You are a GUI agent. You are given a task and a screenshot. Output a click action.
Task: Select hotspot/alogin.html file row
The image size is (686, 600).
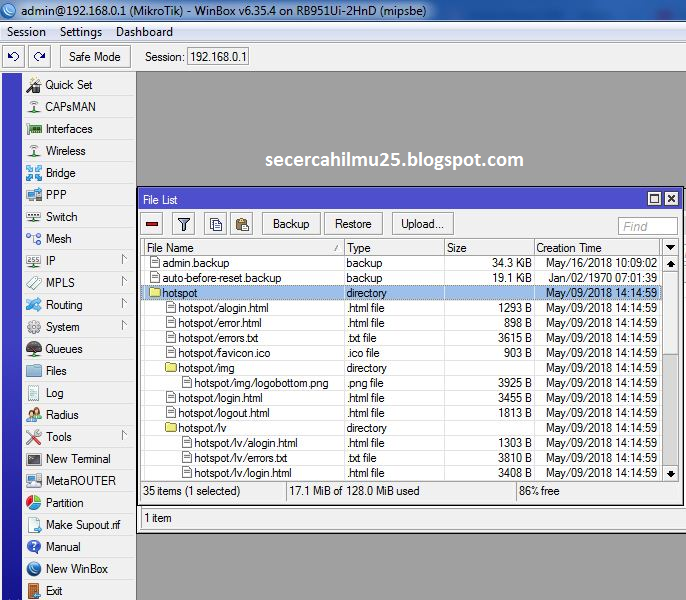401,308
